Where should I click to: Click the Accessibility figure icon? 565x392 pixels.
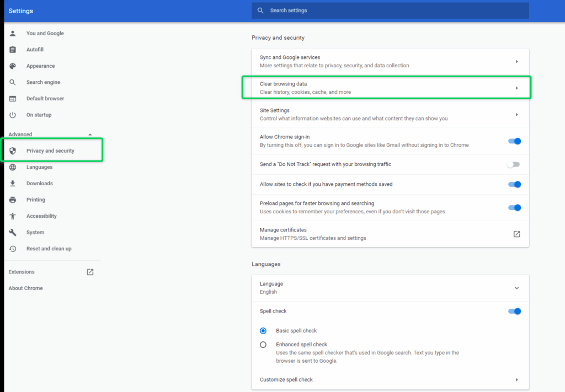coord(13,216)
